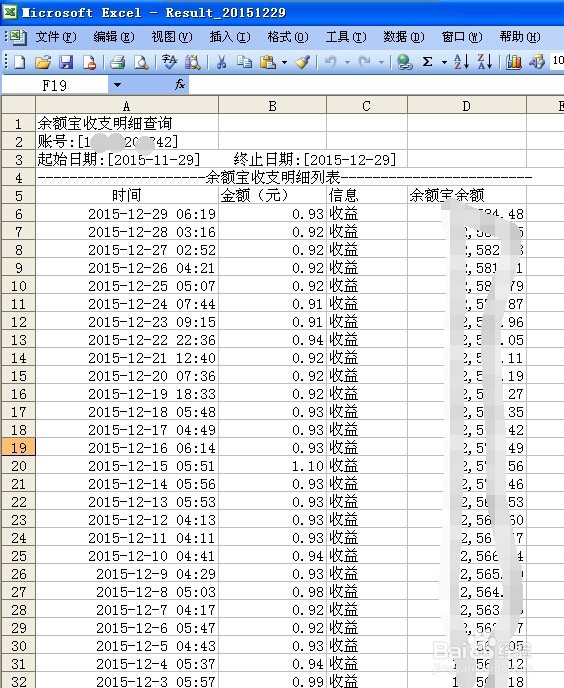This screenshot has height=688, width=564.
Task: Click cell 2015-12-29 06:19
Action: coord(127,214)
